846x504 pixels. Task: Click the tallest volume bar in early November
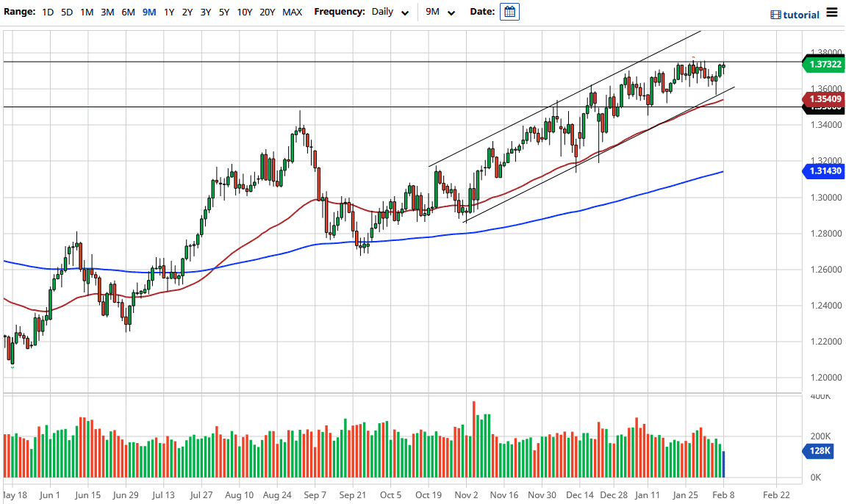point(474,439)
